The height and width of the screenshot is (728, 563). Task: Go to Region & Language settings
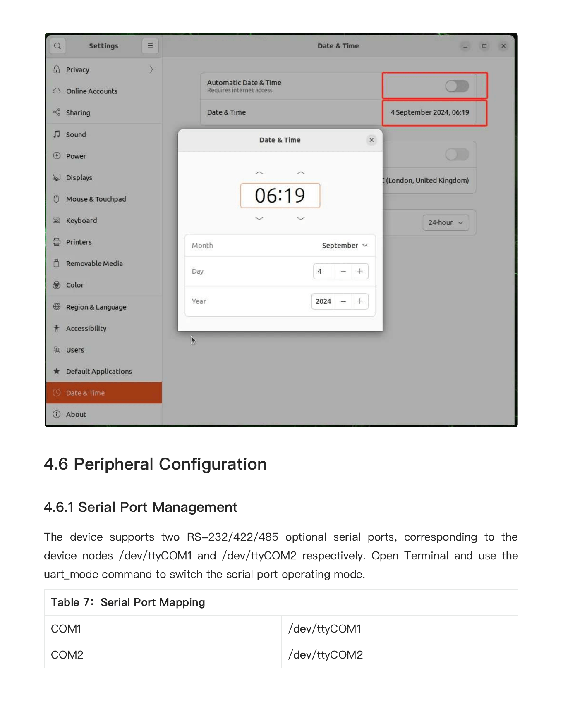pyautogui.click(x=104, y=307)
